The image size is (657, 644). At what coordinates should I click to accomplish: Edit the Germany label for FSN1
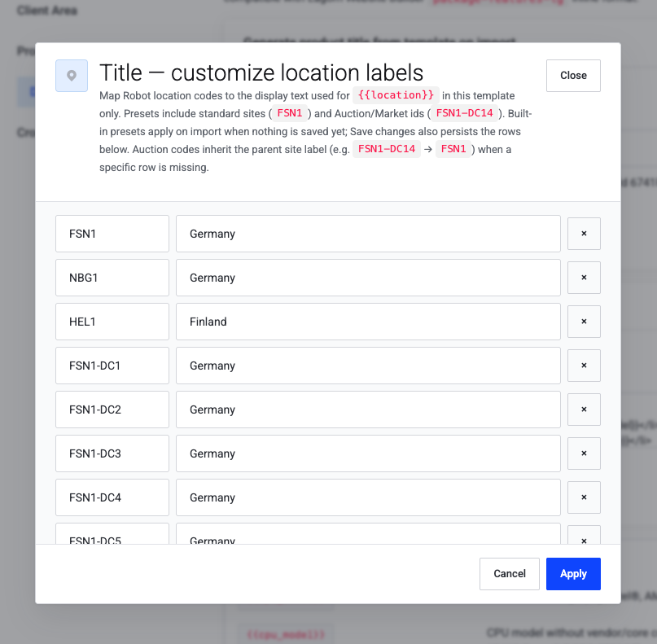point(368,234)
